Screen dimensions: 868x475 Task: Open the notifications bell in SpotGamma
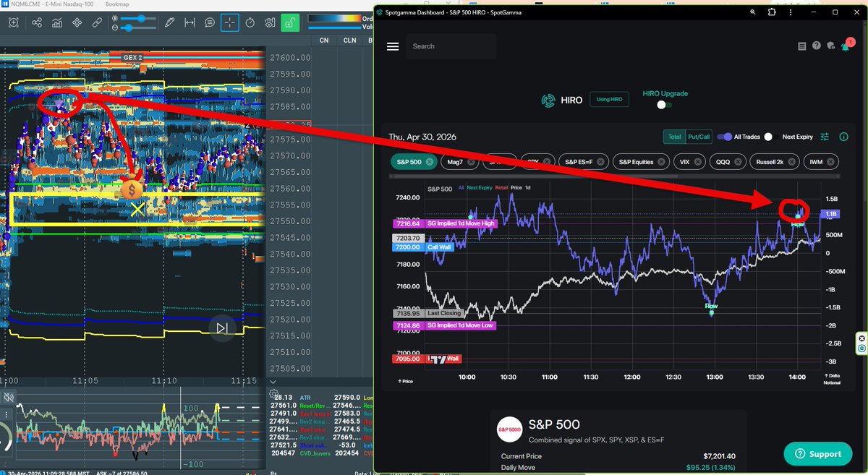click(845, 46)
